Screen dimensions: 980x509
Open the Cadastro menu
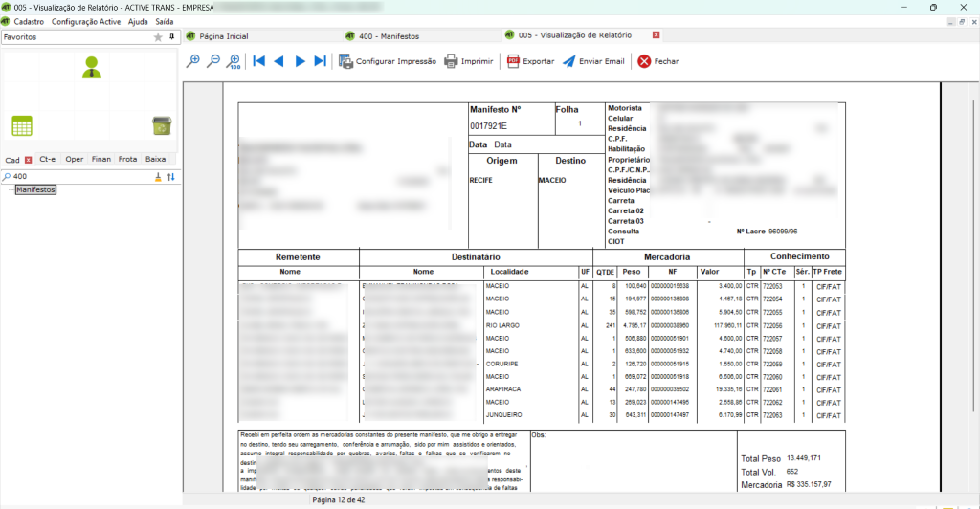(29, 21)
